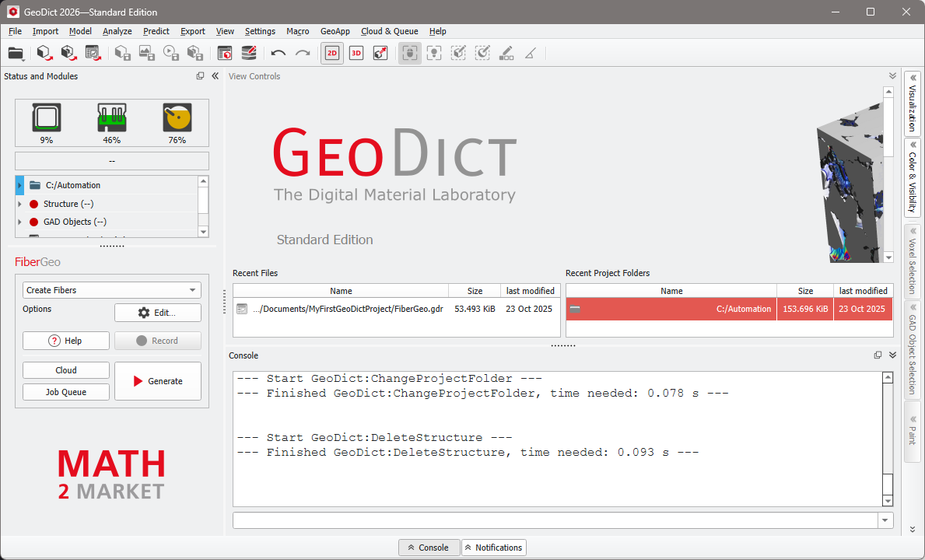This screenshot has height=560, width=925.
Task: Click the load structure cube icon
Action: (x=44, y=53)
